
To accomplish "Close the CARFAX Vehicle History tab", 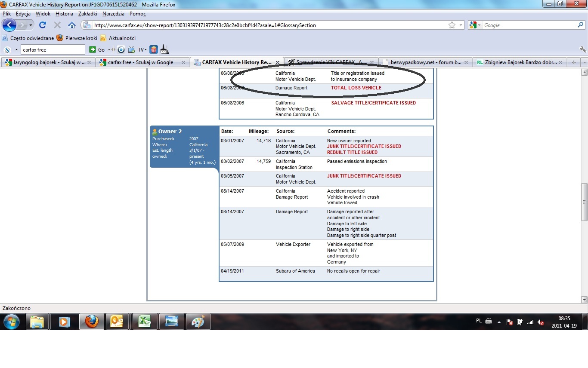I will point(278,62).
